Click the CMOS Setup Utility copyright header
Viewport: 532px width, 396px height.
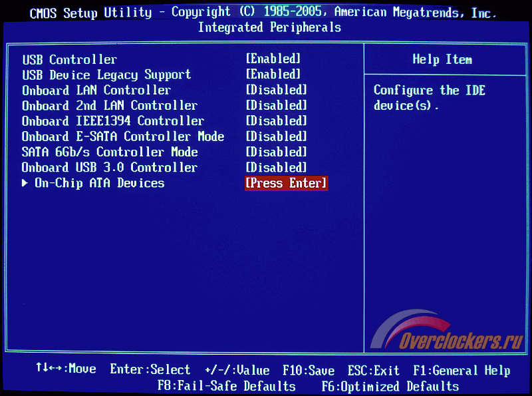pos(263,13)
